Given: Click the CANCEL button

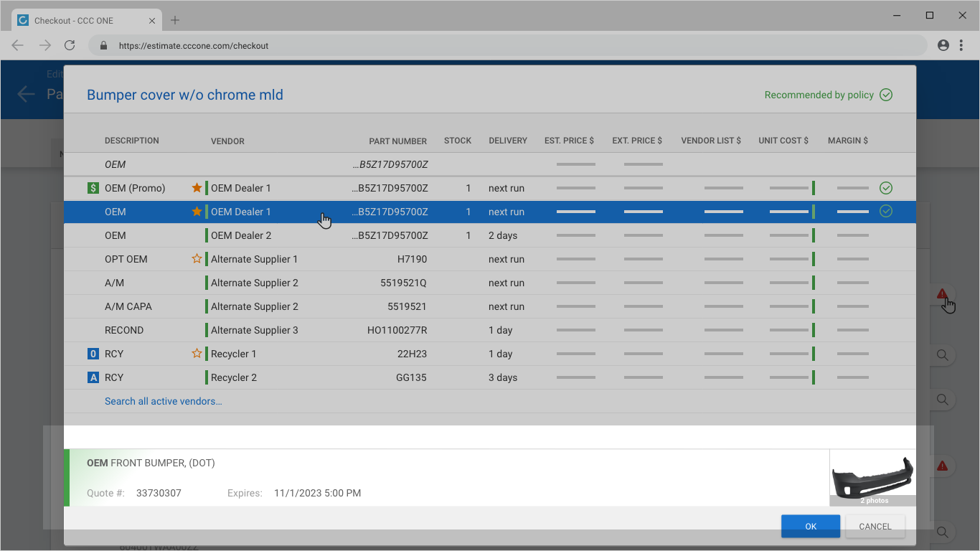Looking at the screenshot, I should coord(875,526).
